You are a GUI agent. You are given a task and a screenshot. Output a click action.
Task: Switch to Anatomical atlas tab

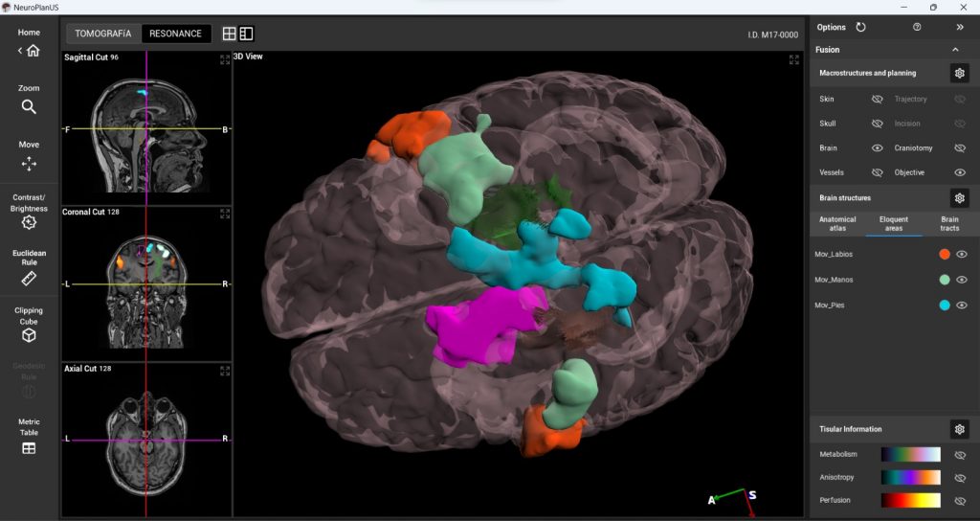(x=837, y=224)
